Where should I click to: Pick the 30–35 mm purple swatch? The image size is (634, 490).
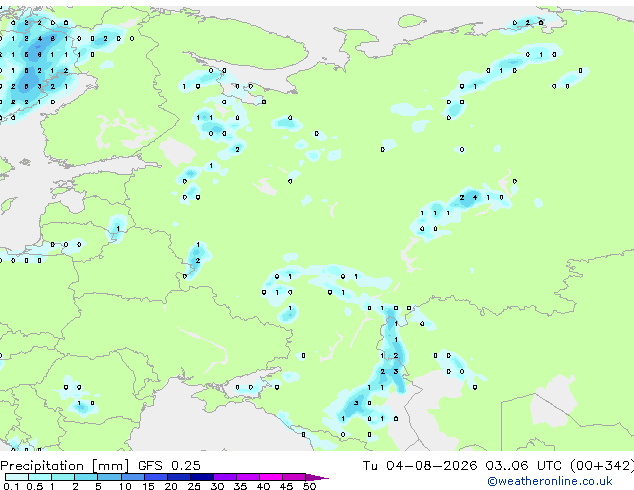225,477
